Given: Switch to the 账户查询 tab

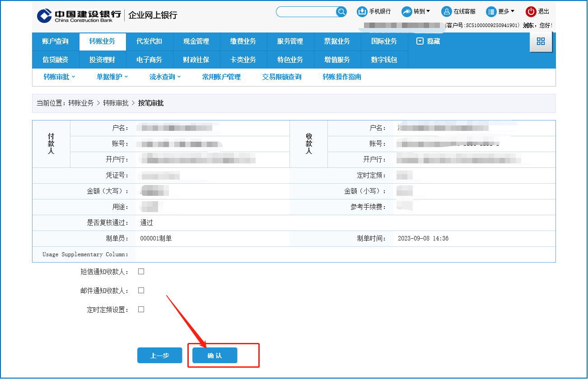Looking at the screenshot, I should point(56,42).
